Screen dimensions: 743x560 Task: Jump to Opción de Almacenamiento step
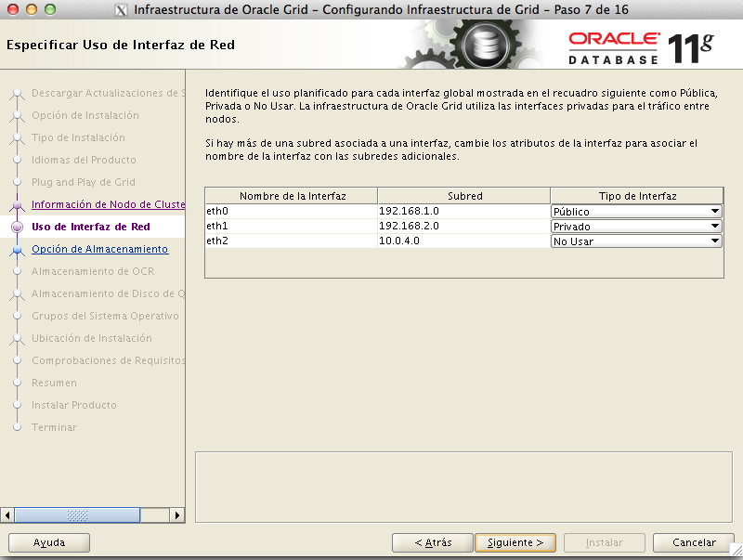(99, 249)
